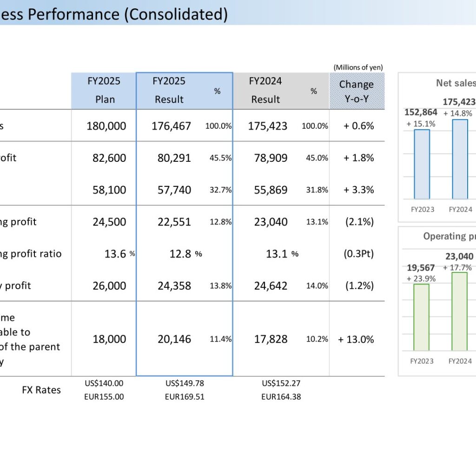The width and height of the screenshot is (476, 476).
Task: Click the + 13.0% change cell
Action: (356, 339)
